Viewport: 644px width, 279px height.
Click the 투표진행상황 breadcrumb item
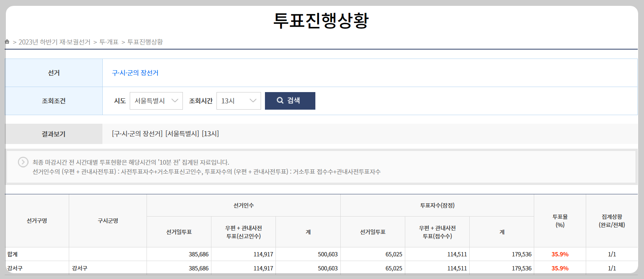coord(145,42)
